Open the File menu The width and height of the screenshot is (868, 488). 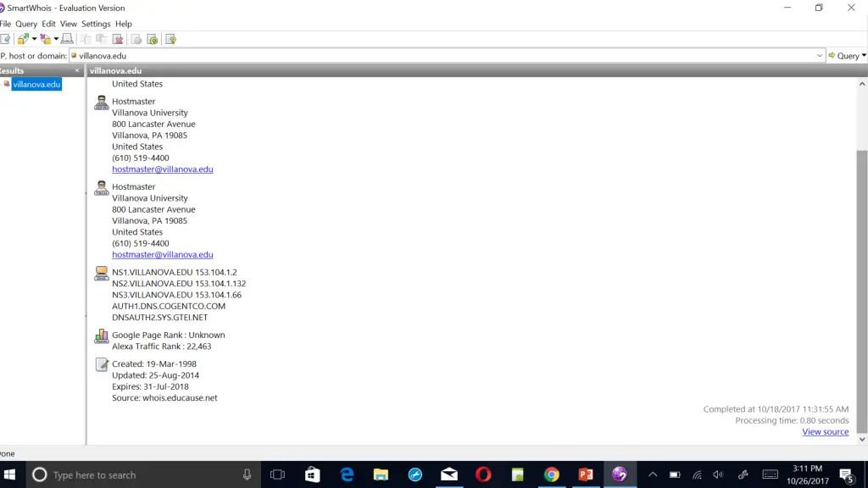tap(6, 24)
